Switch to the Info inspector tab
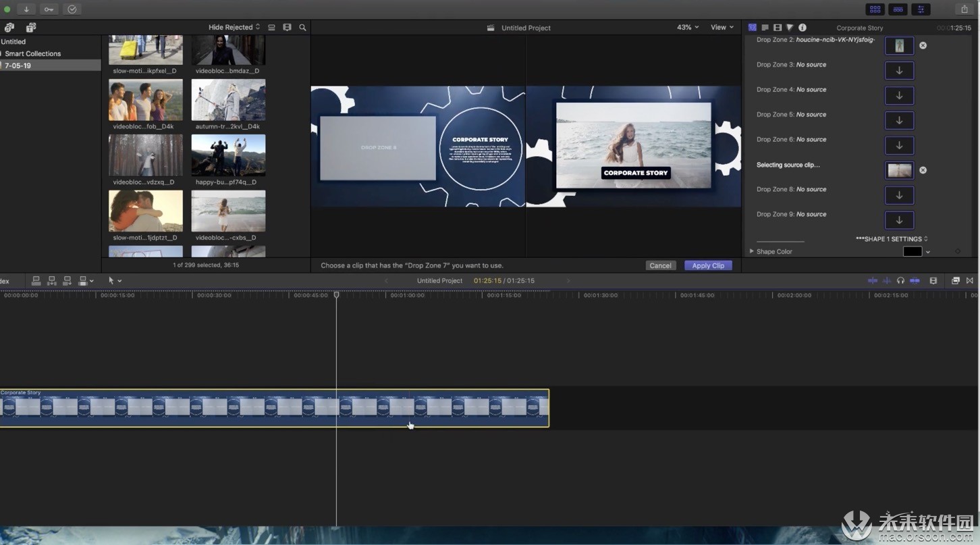The width and height of the screenshot is (980, 545). [x=802, y=28]
